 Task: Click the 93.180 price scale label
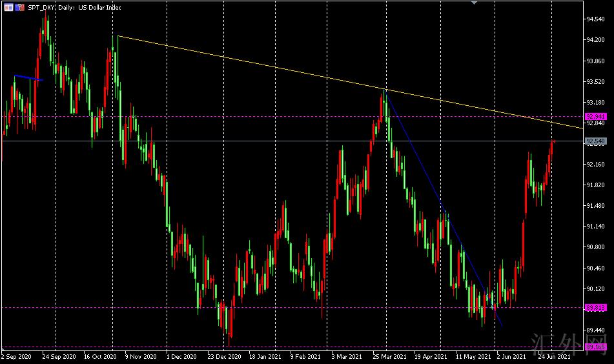click(x=595, y=102)
